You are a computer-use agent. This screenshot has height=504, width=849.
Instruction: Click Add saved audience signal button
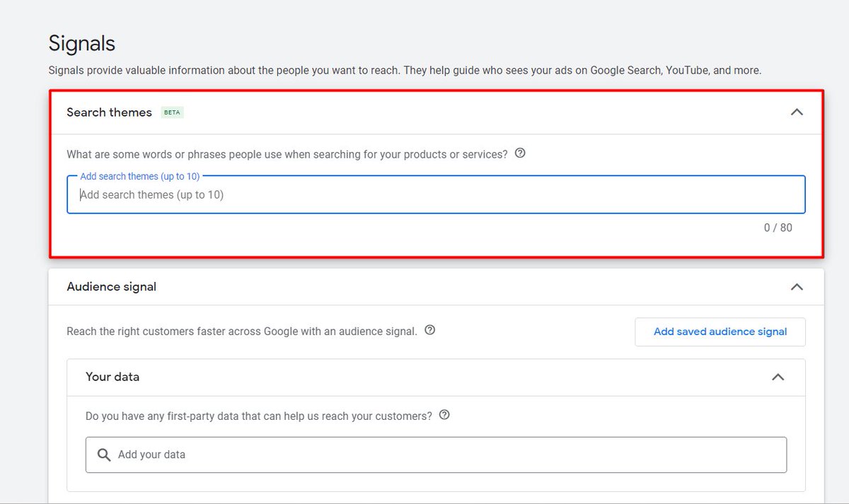(720, 332)
